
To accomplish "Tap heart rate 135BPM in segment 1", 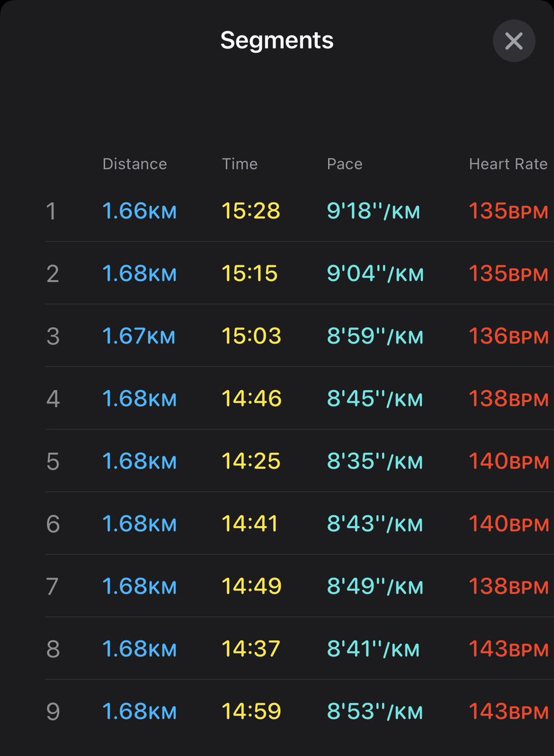I will click(x=509, y=211).
